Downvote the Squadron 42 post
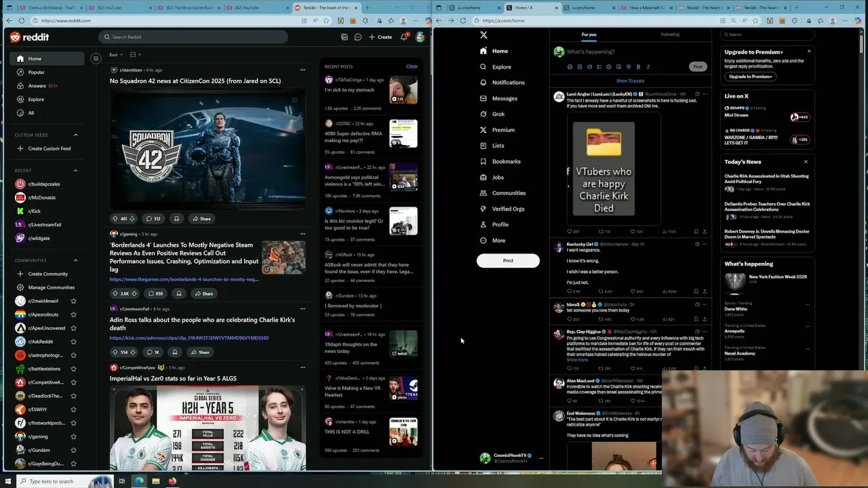Viewport: 868px width, 488px height. (x=132, y=219)
